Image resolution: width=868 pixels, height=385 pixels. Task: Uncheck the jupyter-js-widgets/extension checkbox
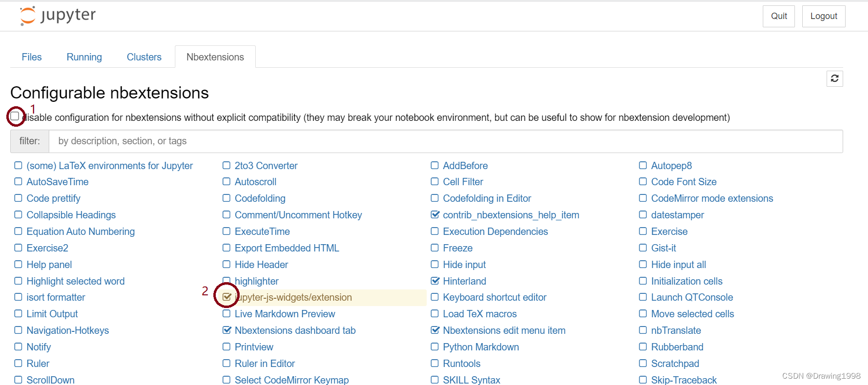(226, 297)
